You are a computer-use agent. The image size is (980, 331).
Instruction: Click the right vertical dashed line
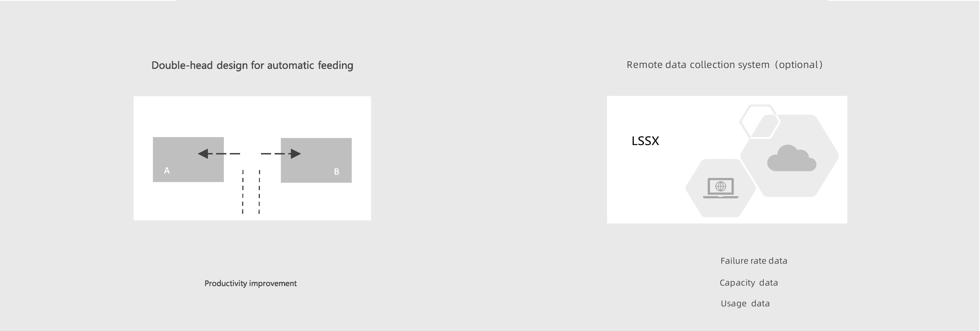pyautogui.click(x=259, y=192)
